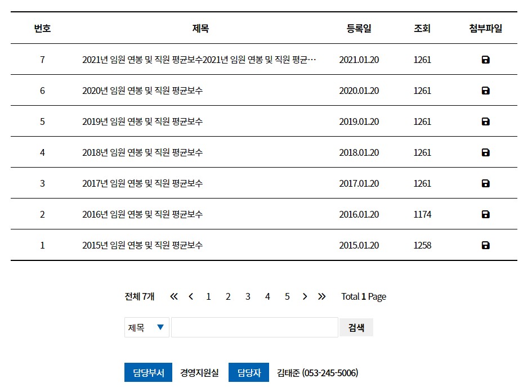This screenshot has width=532, height=392.
Task: Jump to first page with double-left arrow
Action: (174, 296)
